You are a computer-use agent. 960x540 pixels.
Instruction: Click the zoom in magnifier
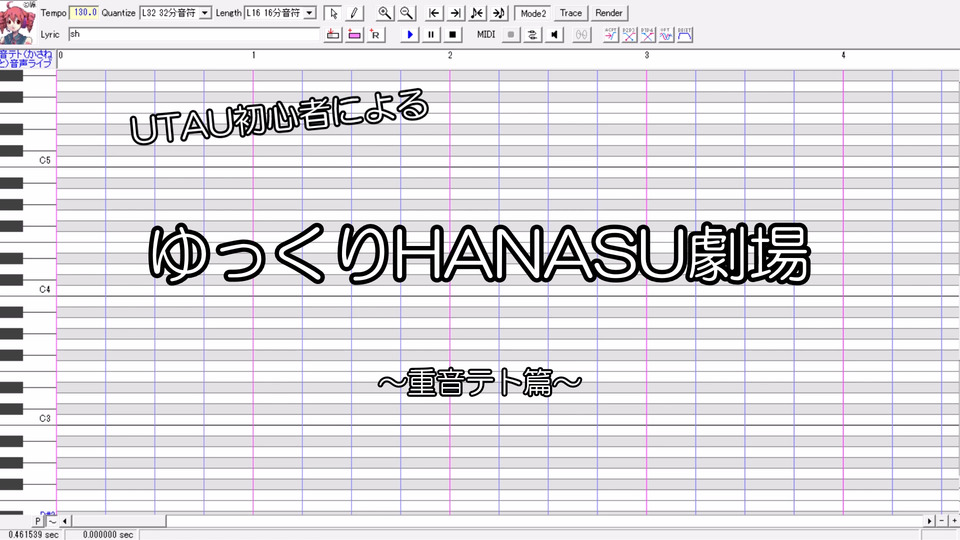point(384,13)
